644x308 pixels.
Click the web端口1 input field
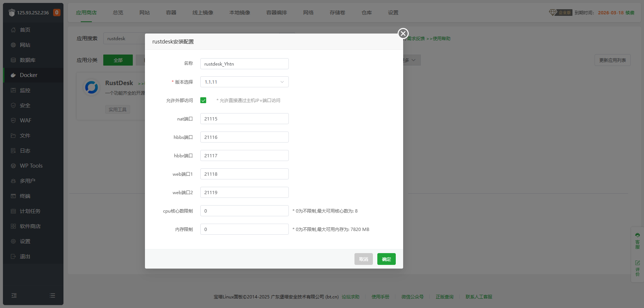point(245,174)
